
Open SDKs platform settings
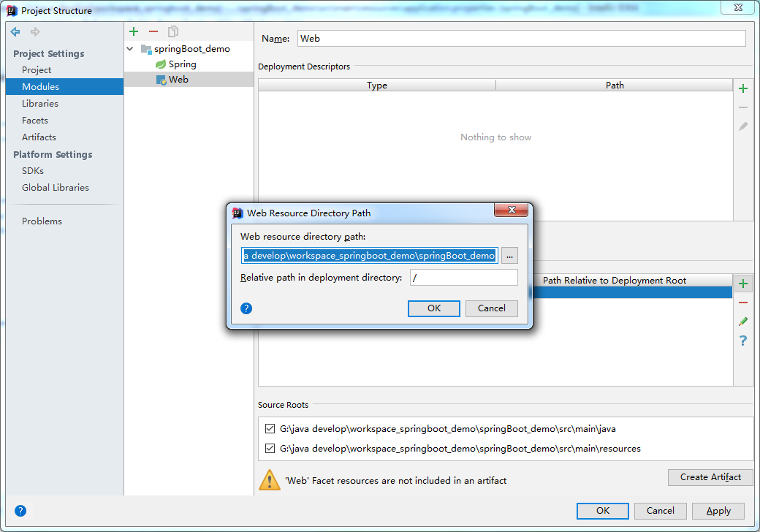tap(32, 170)
